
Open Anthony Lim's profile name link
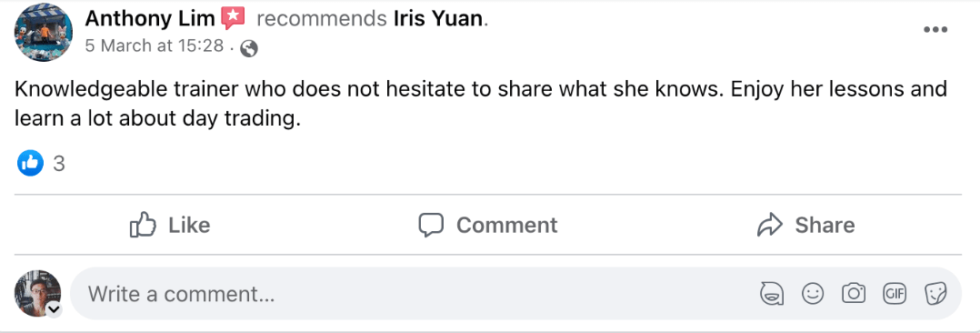(x=150, y=19)
